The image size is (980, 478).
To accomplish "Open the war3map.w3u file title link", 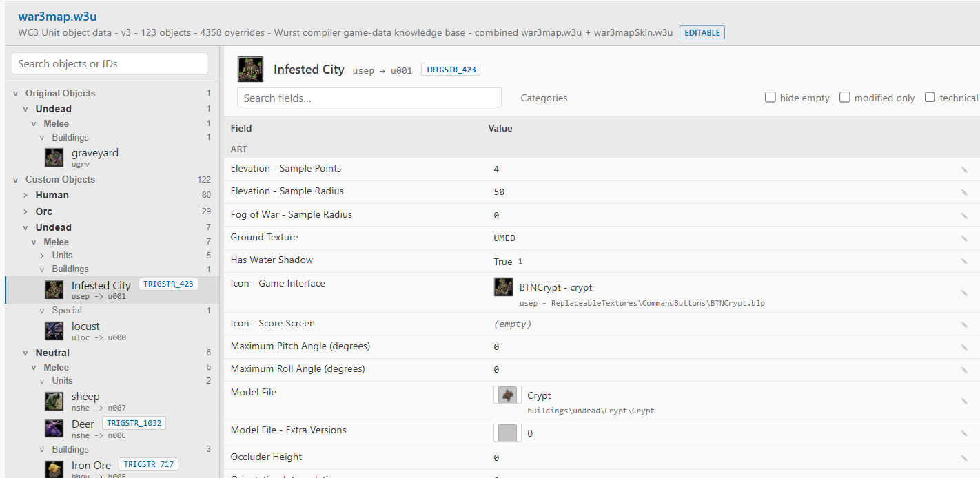I will pyautogui.click(x=57, y=17).
